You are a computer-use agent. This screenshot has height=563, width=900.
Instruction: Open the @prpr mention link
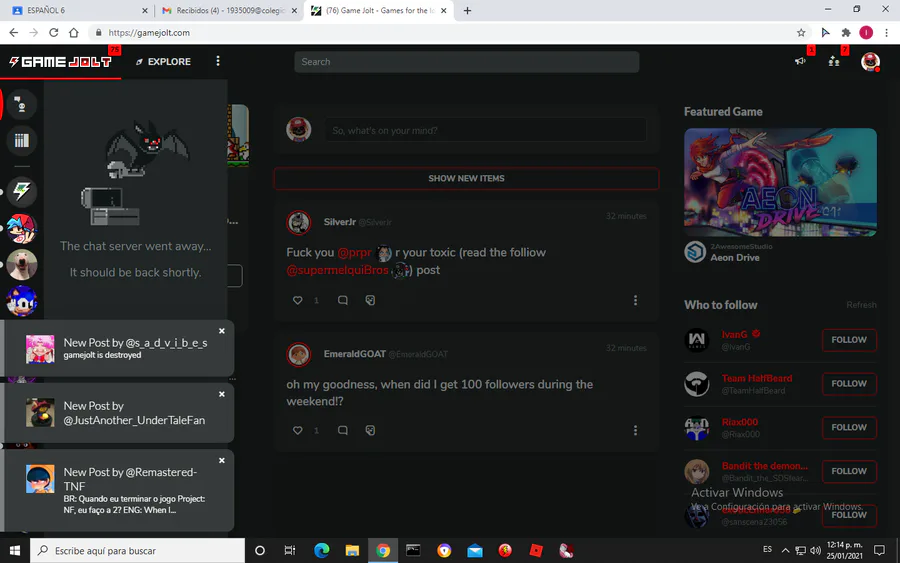coord(354,253)
